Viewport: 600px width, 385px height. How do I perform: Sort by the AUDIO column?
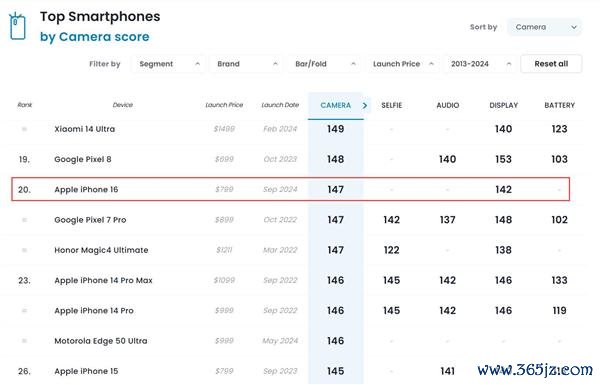pos(448,105)
